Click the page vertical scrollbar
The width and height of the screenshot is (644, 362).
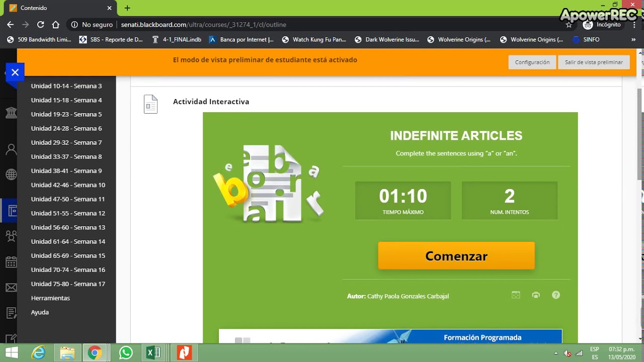click(640, 133)
